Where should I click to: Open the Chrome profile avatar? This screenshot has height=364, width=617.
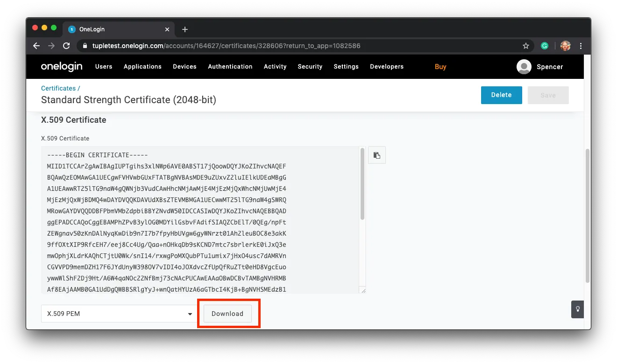[566, 46]
